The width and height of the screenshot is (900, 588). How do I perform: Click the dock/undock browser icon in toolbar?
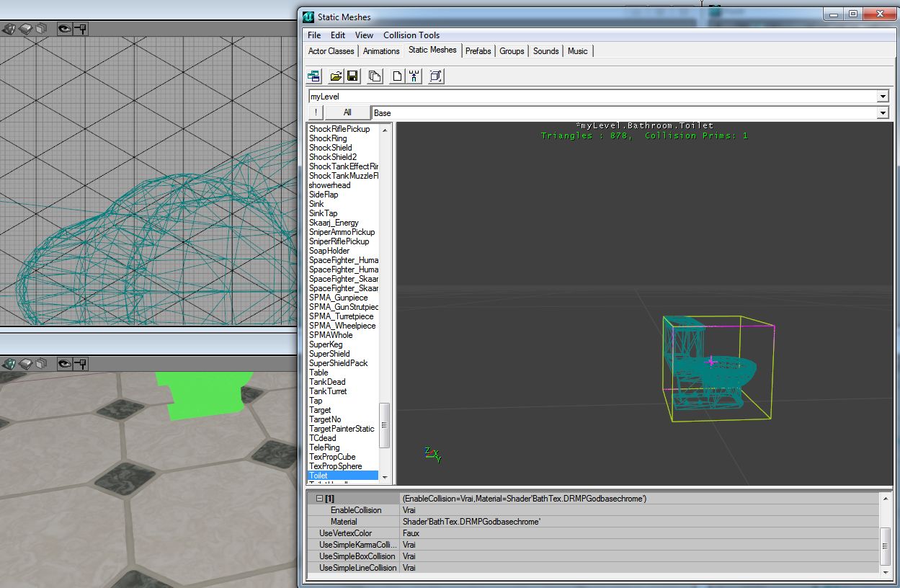point(314,76)
